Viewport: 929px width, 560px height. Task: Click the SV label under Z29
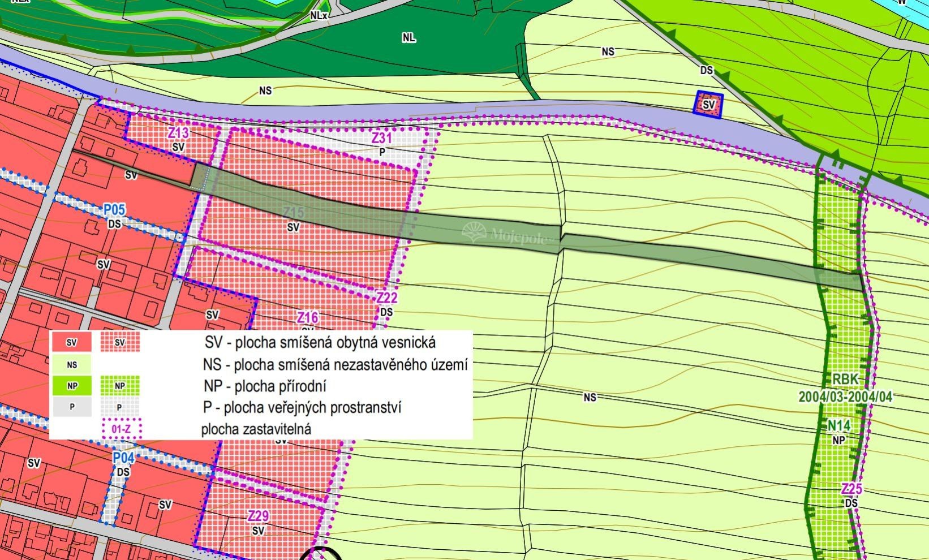[x=258, y=531]
